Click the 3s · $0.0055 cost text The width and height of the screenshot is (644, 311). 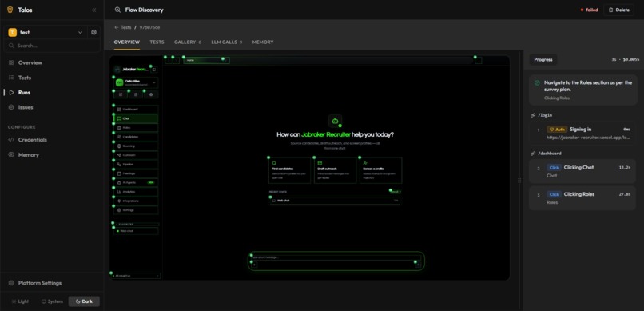625,60
